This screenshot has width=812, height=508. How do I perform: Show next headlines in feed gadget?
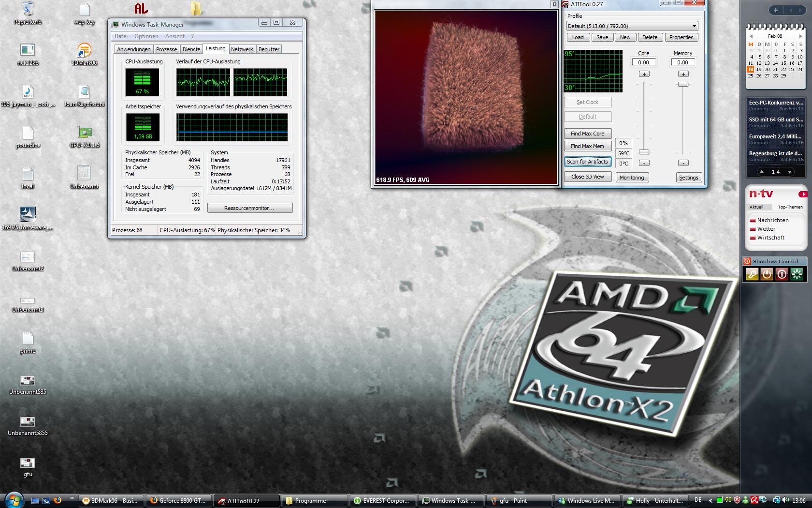click(x=790, y=172)
